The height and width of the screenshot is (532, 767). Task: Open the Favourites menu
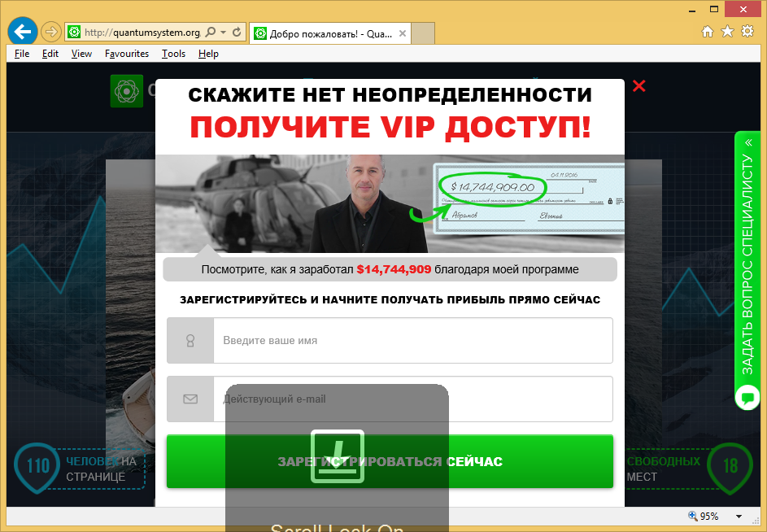[x=127, y=54]
